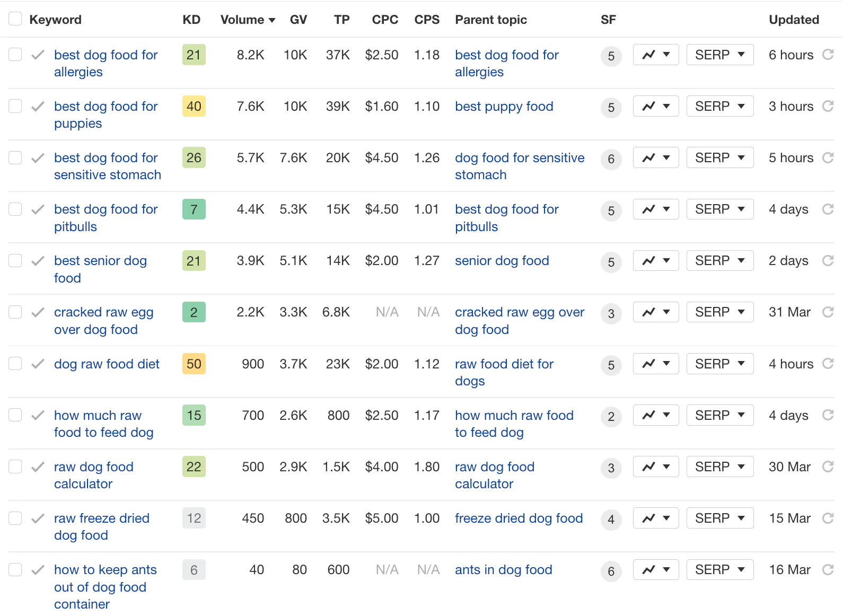This screenshot has height=616, width=843.
Task: Refresh the 'cracked raw egg over dog food' row
Action: point(828,312)
